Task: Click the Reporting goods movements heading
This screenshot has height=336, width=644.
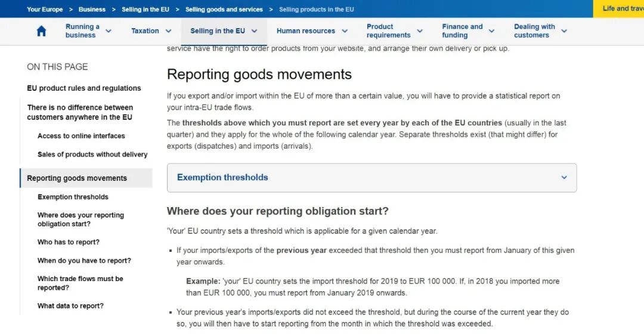Action: (x=259, y=75)
